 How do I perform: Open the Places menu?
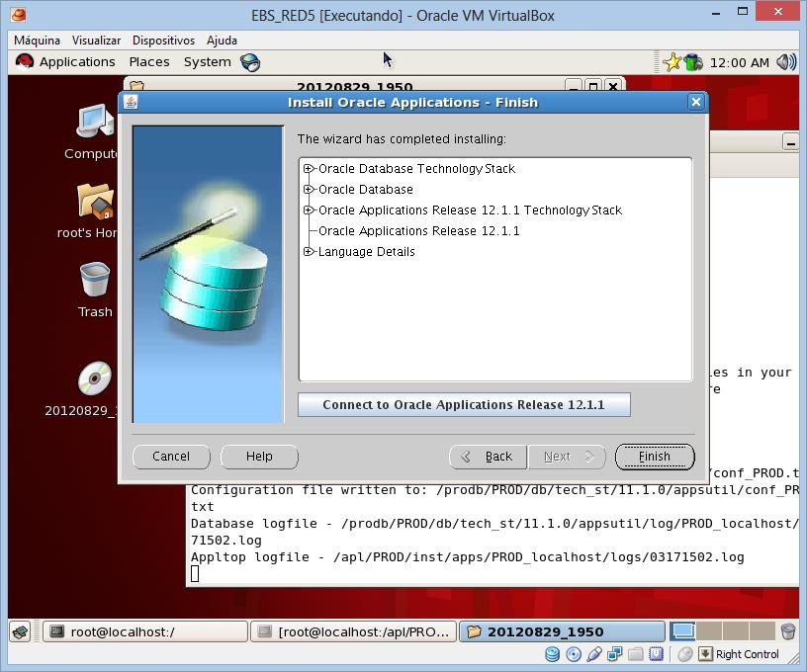pos(149,62)
